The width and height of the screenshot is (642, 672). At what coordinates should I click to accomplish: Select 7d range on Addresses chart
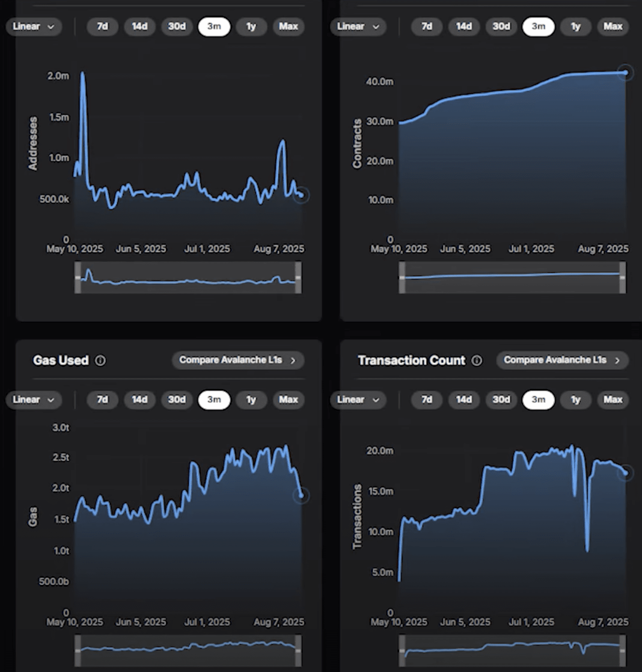pos(102,27)
